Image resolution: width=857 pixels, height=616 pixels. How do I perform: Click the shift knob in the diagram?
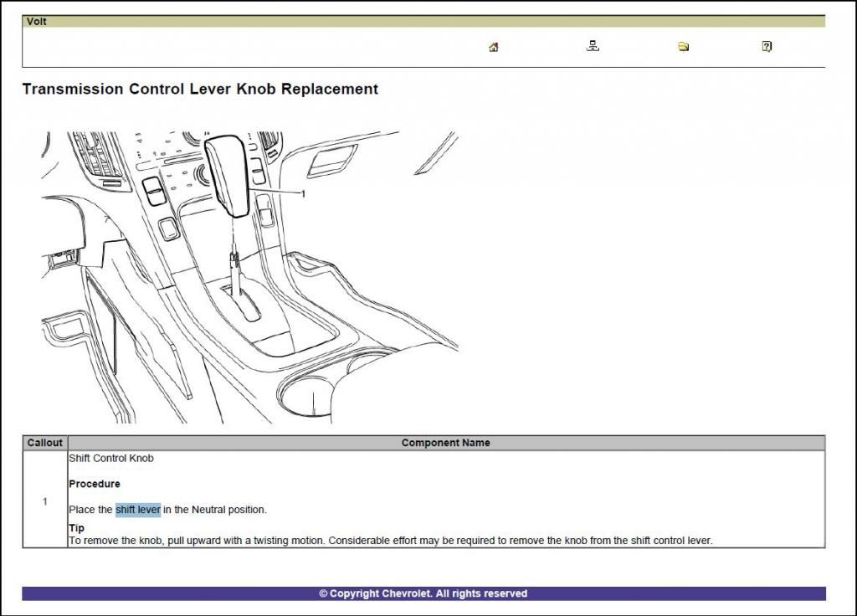(228, 174)
